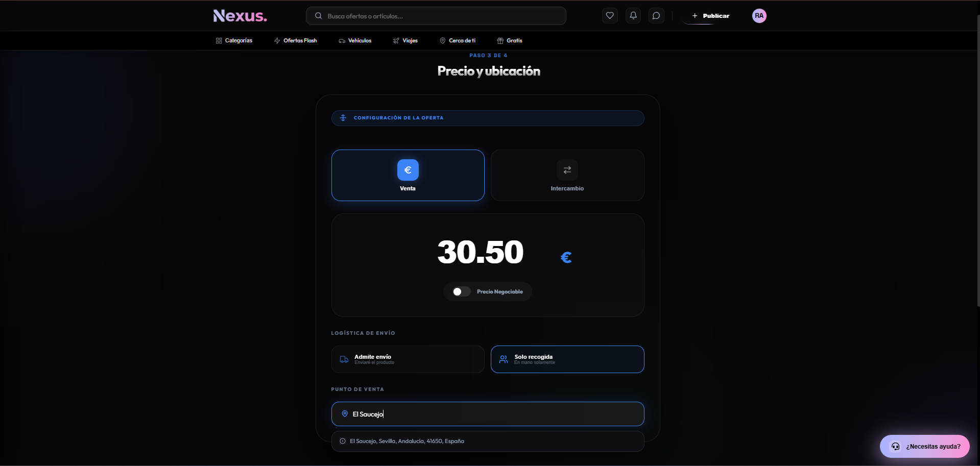Open the Categorías menu

tap(234, 40)
